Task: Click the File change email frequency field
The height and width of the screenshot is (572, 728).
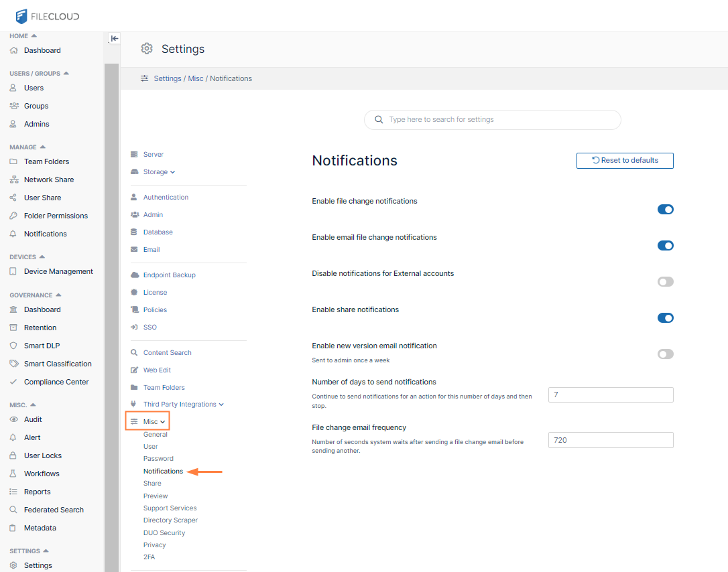Action: (610, 440)
